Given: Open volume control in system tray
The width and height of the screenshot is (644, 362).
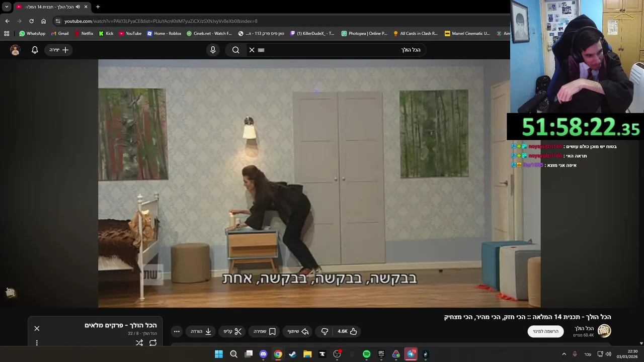Looking at the screenshot, I should (609, 354).
